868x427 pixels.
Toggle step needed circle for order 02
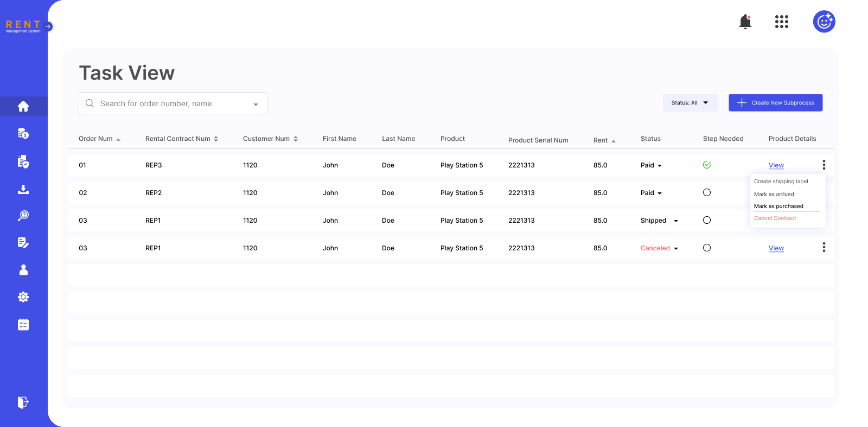coord(706,192)
